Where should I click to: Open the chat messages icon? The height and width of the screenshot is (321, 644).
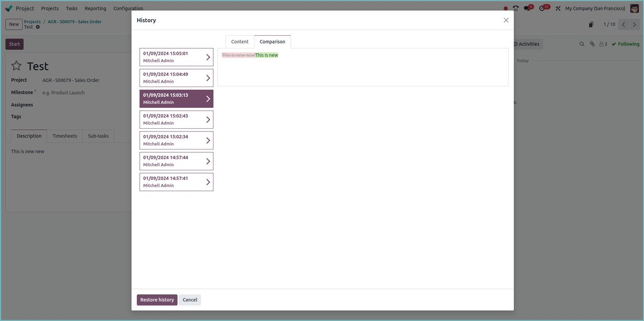click(527, 9)
